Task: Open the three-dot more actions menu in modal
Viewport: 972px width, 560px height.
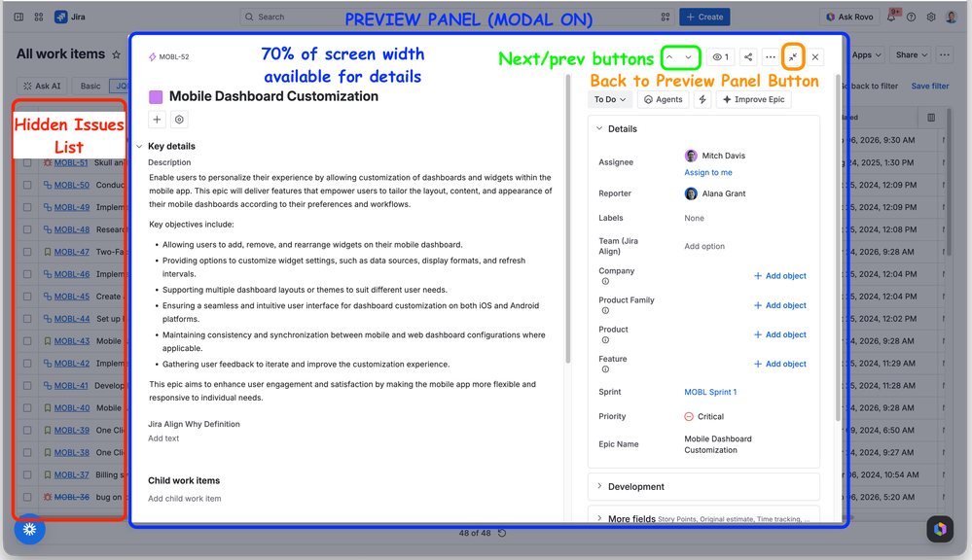Action: (770, 57)
